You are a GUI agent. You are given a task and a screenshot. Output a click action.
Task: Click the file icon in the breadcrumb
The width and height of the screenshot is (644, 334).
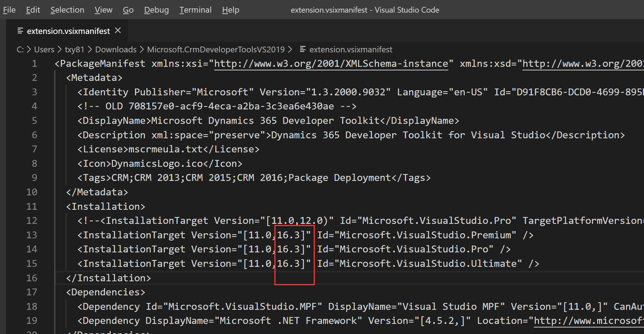click(303, 49)
